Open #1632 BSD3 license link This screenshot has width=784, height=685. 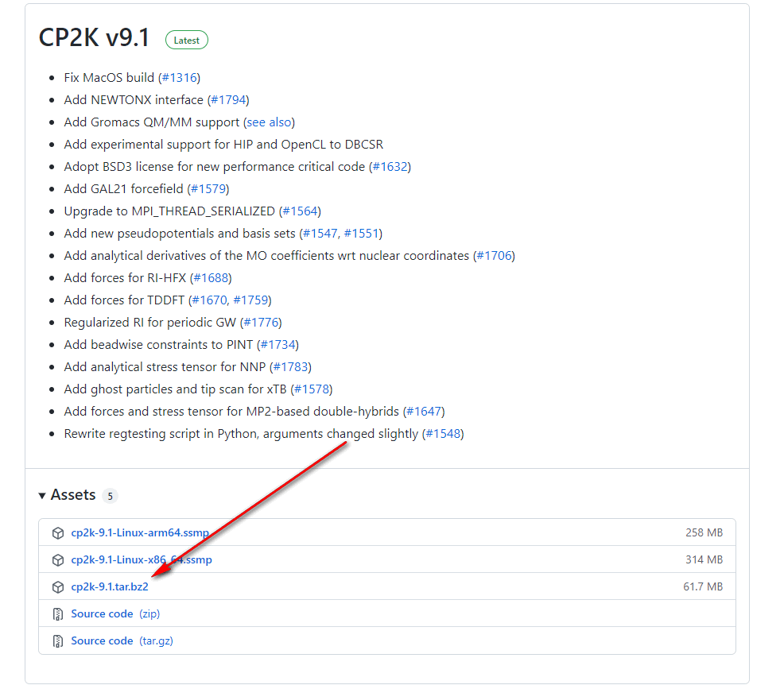point(390,167)
